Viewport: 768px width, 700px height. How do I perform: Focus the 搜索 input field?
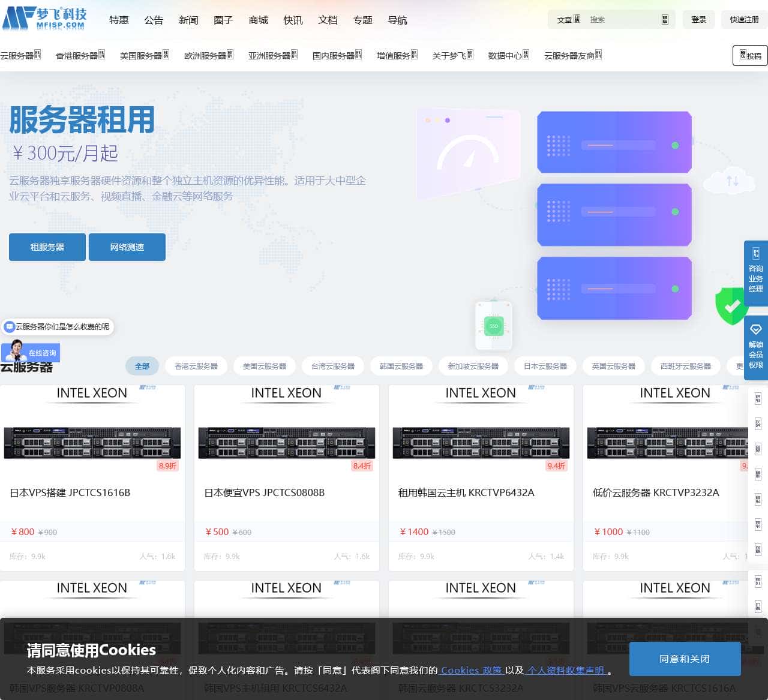pyautogui.click(x=622, y=19)
